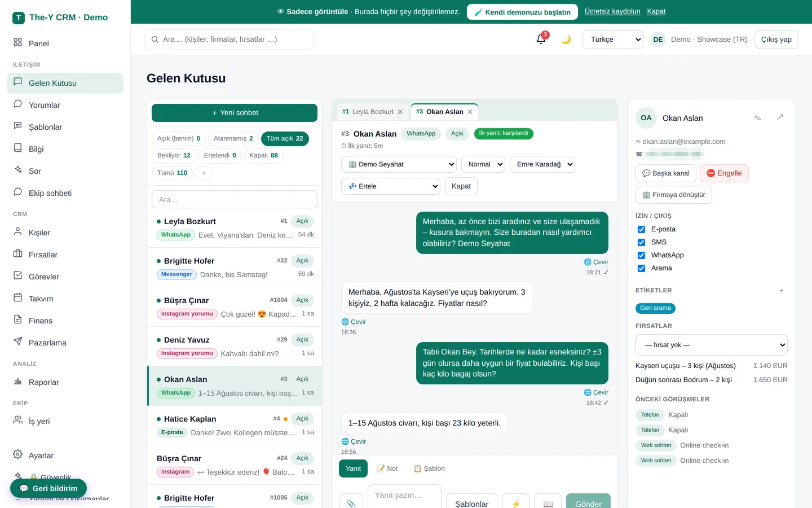The image size is (812, 508).
Task: Go to Fırsatlar in sidebar
Action: (65, 255)
